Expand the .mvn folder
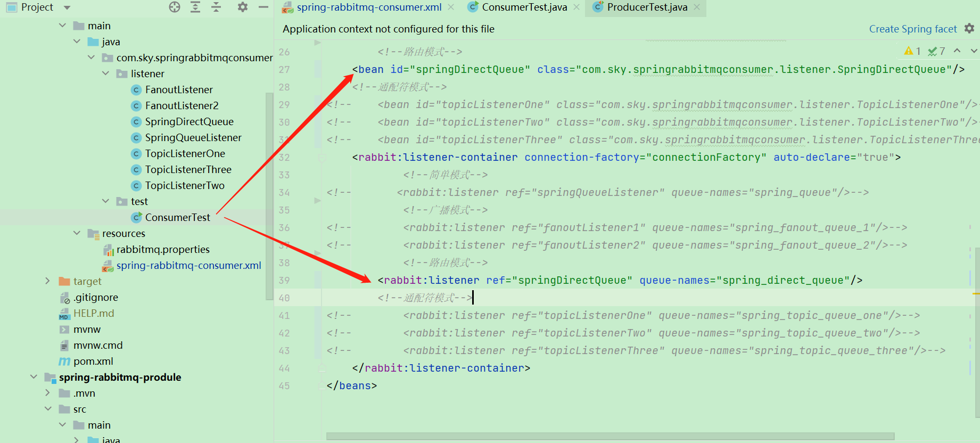The image size is (980, 443). point(48,393)
